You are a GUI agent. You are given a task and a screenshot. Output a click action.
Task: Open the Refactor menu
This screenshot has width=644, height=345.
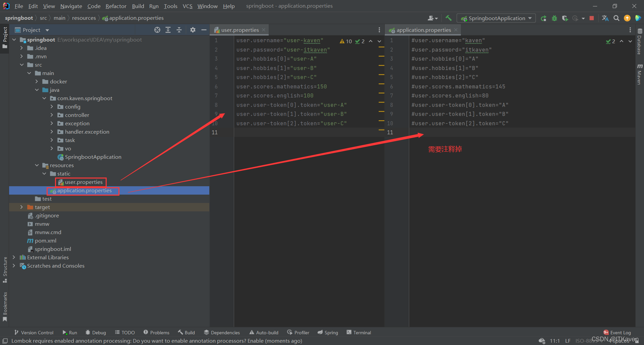[116, 6]
